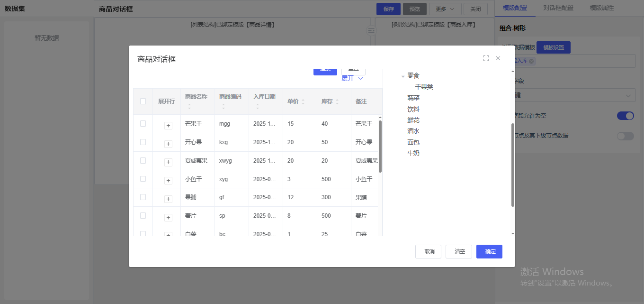644x304 pixels.
Task: Select the 干果类 tree item
Action: (424, 87)
